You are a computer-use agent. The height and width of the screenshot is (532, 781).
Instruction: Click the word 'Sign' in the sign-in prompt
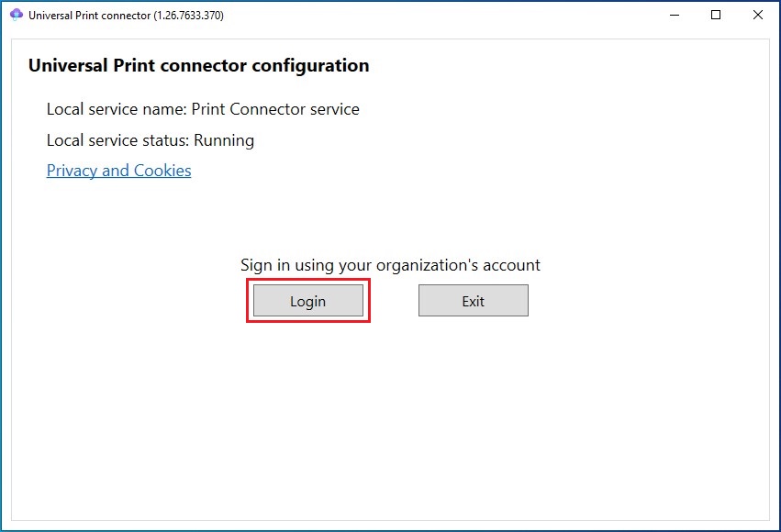point(256,266)
